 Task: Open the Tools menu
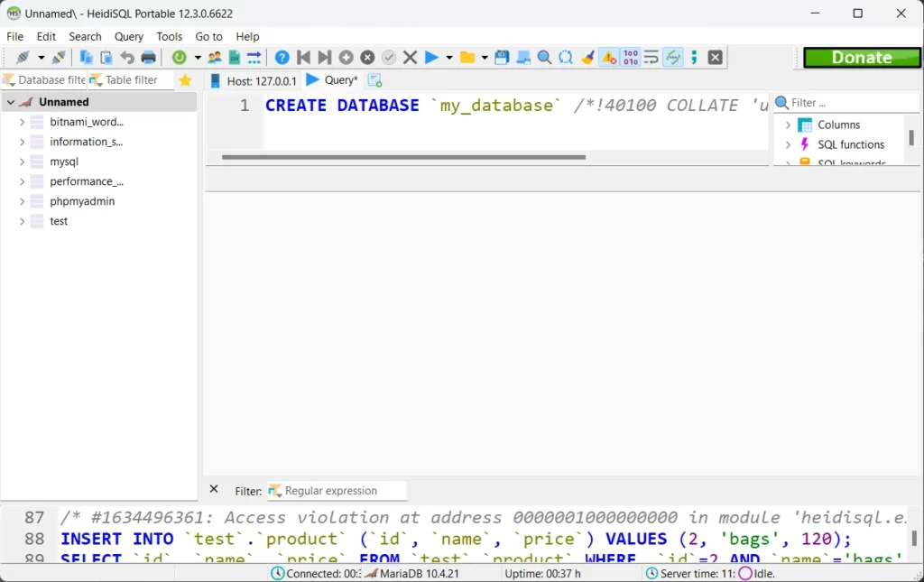[x=169, y=36]
